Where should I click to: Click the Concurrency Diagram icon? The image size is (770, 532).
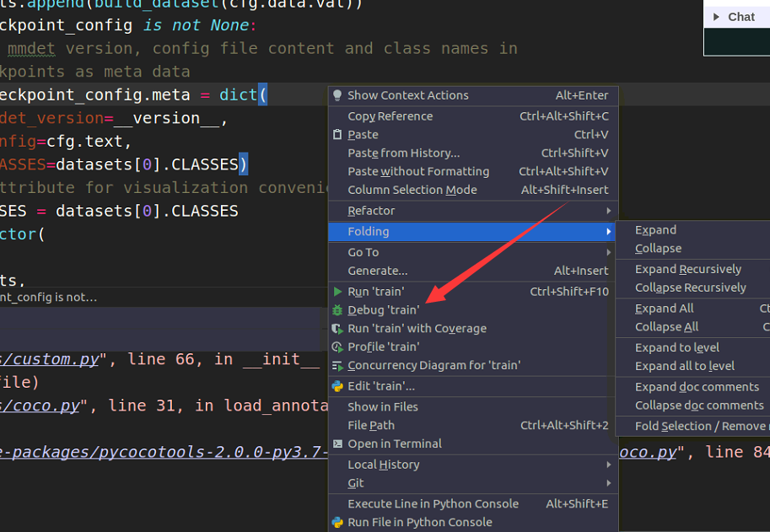tap(338, 366)
